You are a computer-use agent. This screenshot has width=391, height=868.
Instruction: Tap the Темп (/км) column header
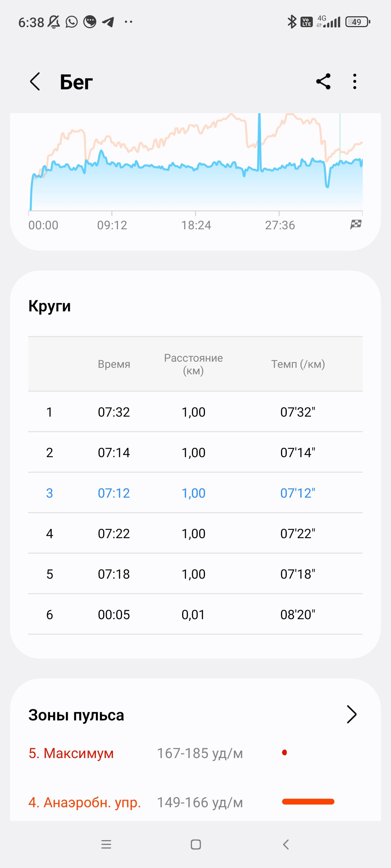click(298, 364)
